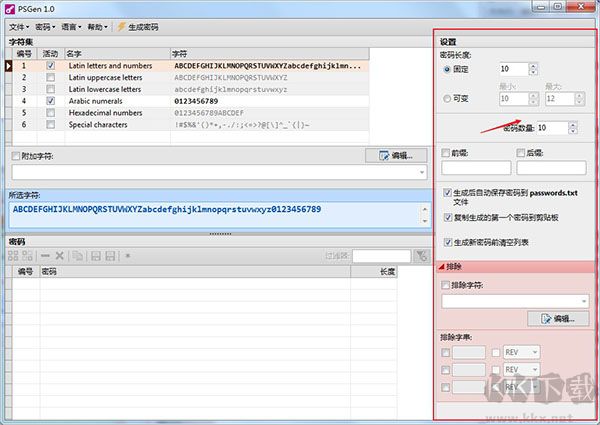Toggle clear list before generating checkbox
The width and height of the screenshot is (600, 425).
pyautogui.click(x=448, y=242)
